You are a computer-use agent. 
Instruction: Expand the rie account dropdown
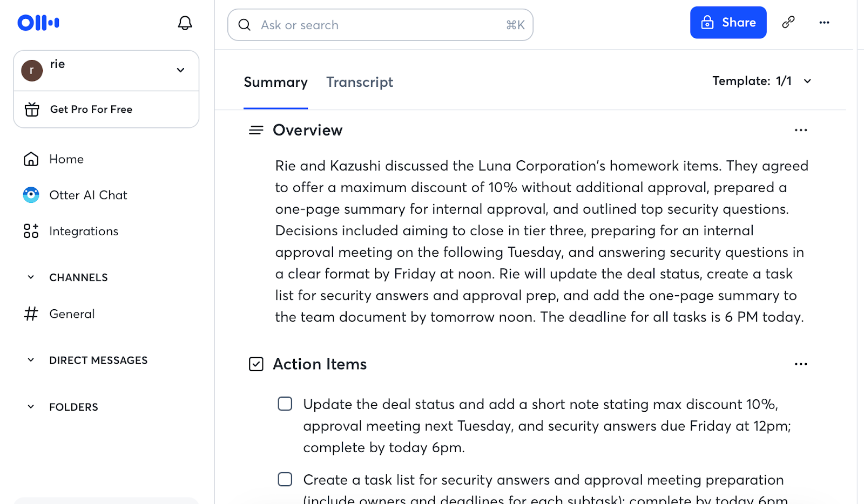pyautogui.click(x=180, y=70)
